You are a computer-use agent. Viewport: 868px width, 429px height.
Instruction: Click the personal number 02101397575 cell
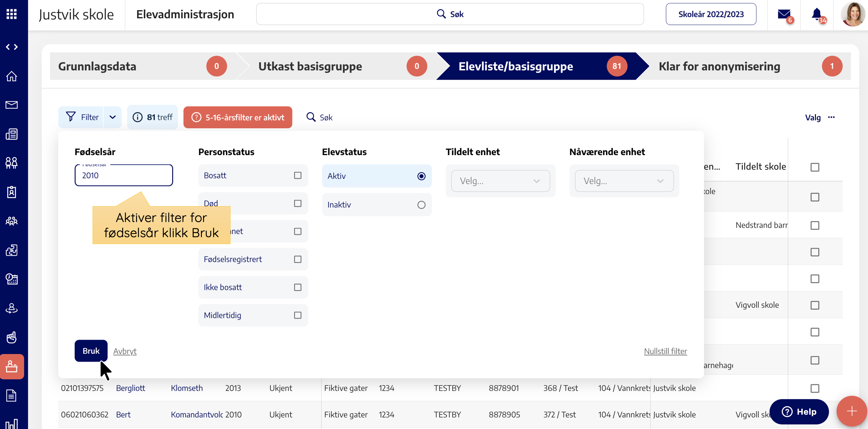click(x=82, y=388)
